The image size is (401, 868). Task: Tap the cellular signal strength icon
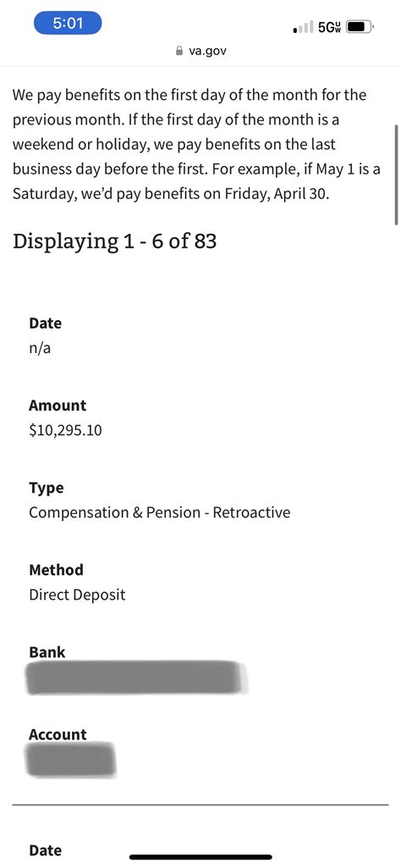click(x=303, y=27)
